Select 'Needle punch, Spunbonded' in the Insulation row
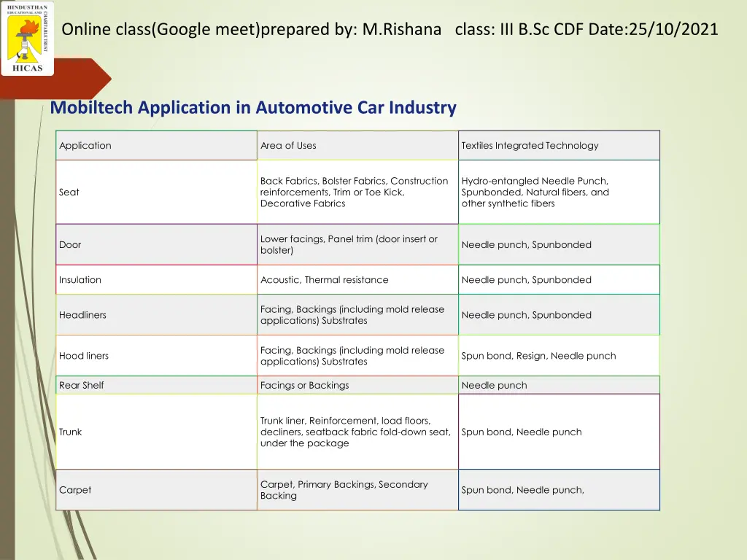 pos(559,279)
